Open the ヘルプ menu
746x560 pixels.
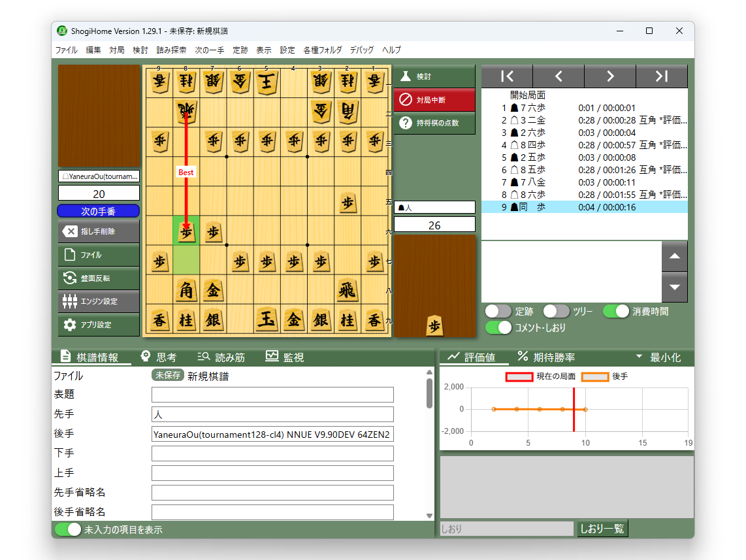point(391,50)
